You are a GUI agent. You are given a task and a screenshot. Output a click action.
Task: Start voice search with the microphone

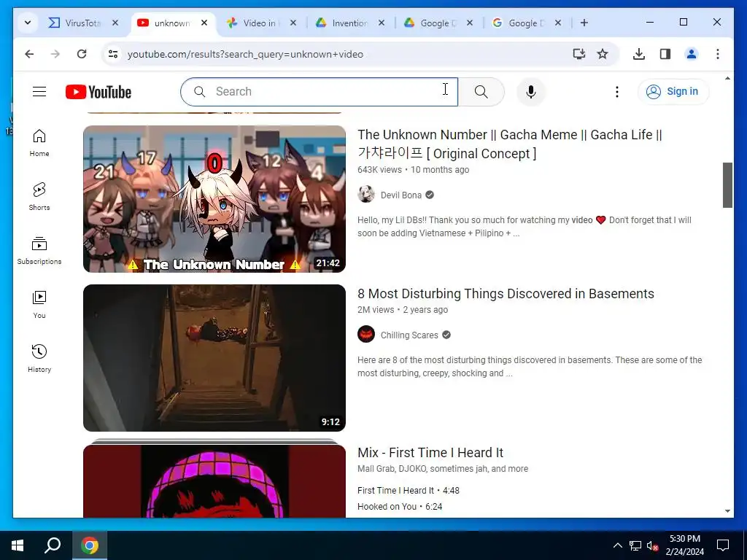click(x=531, y=91)
